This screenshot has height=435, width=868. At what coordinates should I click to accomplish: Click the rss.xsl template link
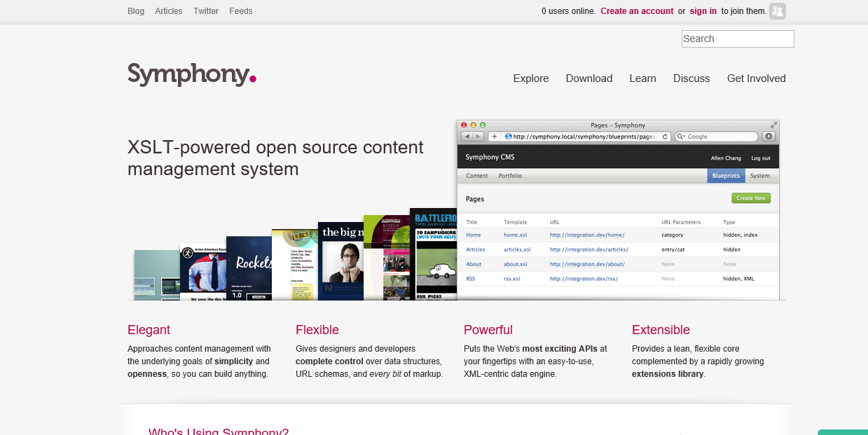512,279
